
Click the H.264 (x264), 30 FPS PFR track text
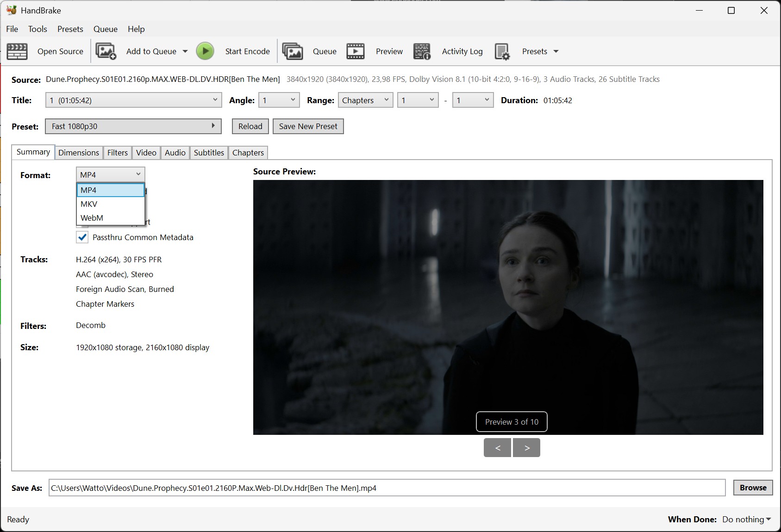tap(119, 260)
